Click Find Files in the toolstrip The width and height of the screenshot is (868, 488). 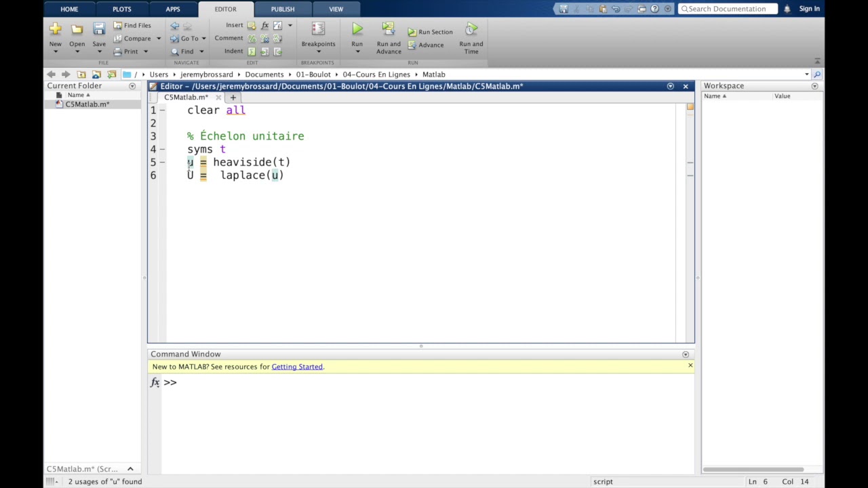click(x=132, y=25)
